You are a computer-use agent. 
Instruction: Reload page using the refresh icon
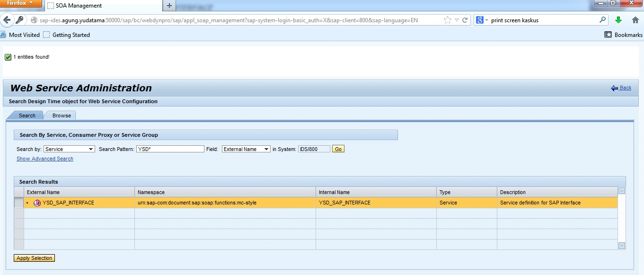click(465, 20)
